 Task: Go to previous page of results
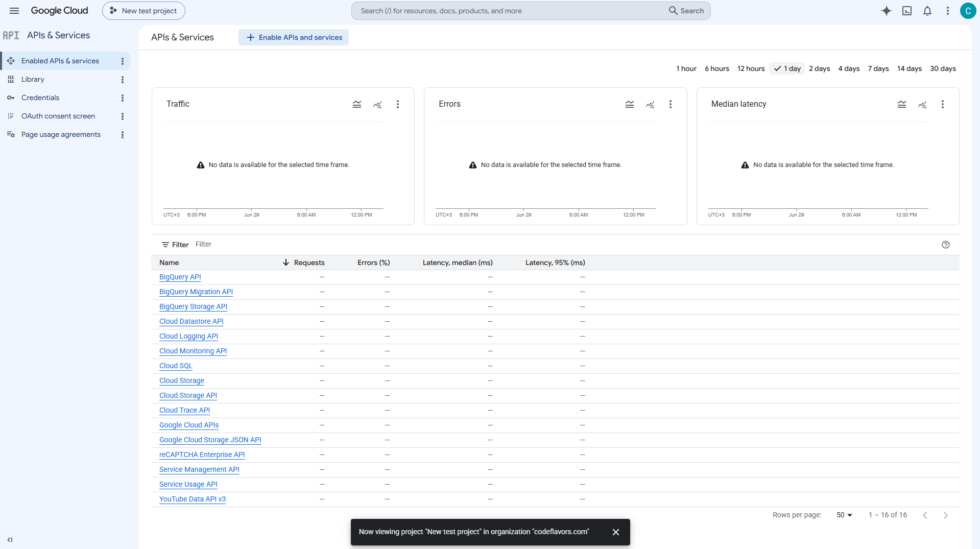925,515
